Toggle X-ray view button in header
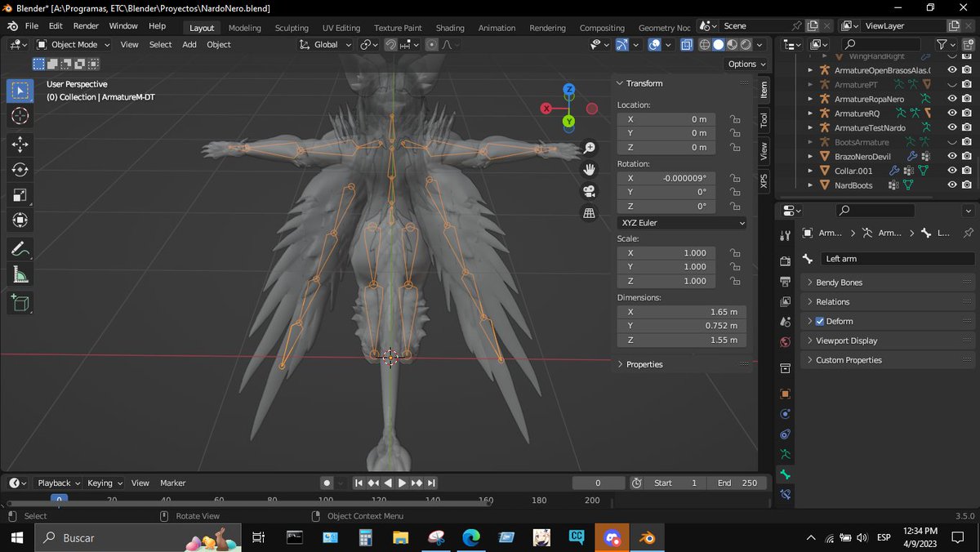 click(687, 45)
